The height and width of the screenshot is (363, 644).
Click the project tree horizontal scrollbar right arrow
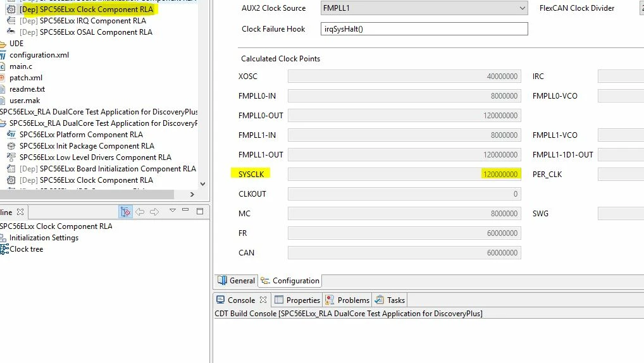coord(192,194)
